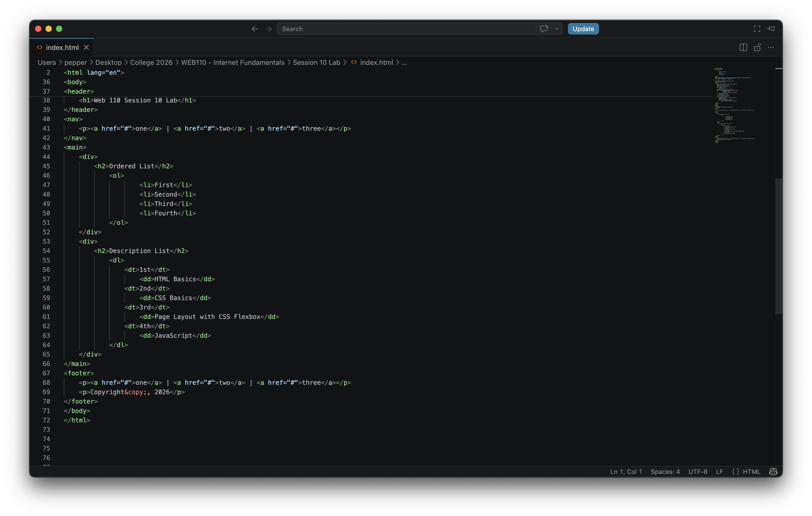Open the College 2026 breadcrumb
This screenshot has width=812, height=516.
click(x=151, y=62)
